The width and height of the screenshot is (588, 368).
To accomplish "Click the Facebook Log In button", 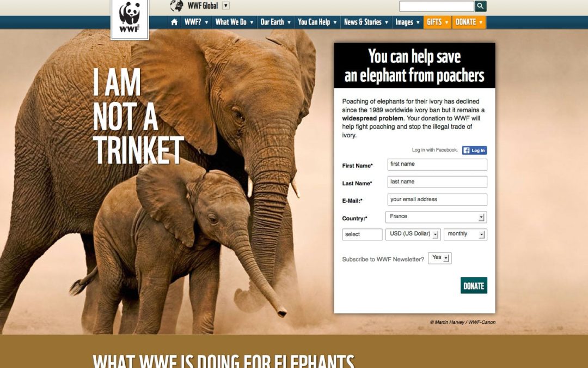I will 474,150.
